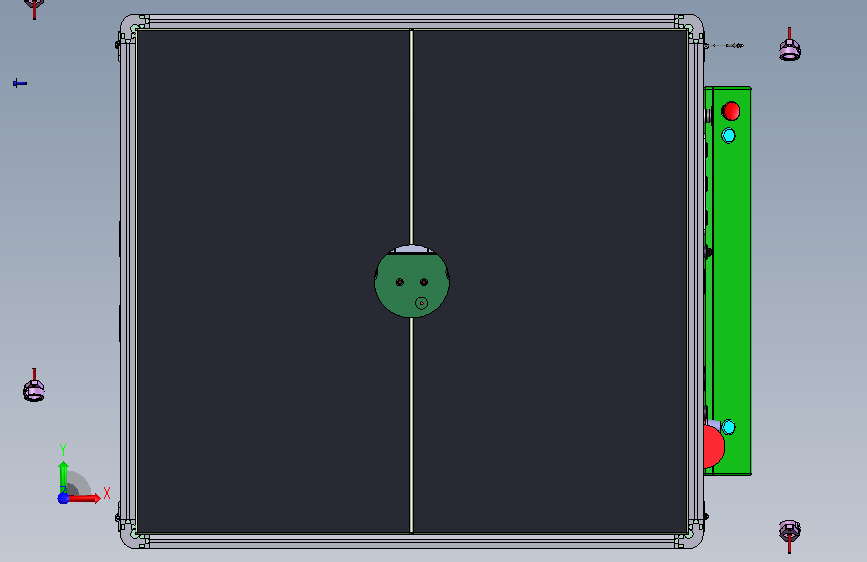Select the small blue bolt at left
867x562 pixels.
pos(20,84)
